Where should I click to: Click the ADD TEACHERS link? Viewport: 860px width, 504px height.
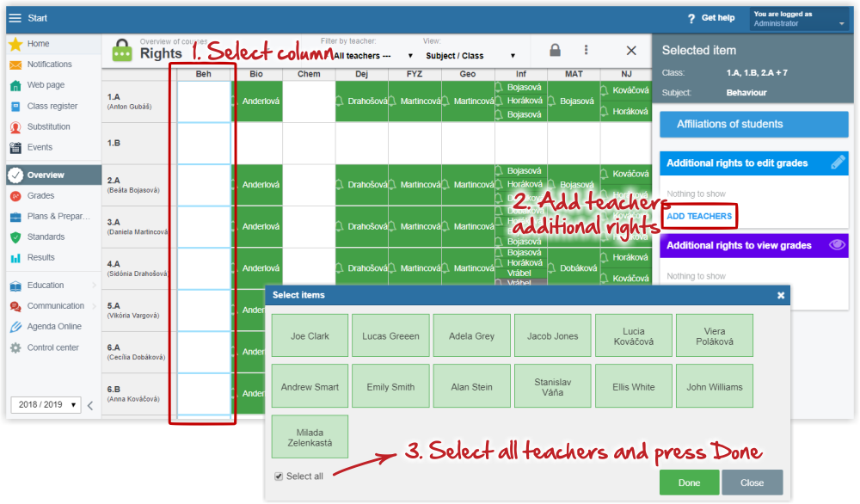point(699,216)
